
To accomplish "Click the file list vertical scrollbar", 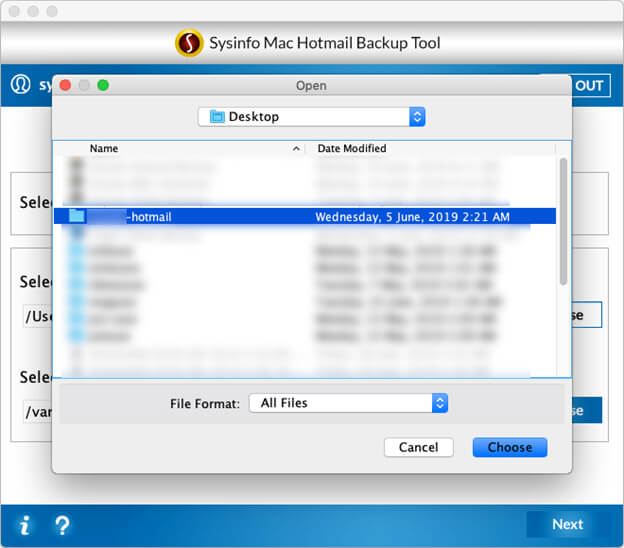I will tap(563, 222).
